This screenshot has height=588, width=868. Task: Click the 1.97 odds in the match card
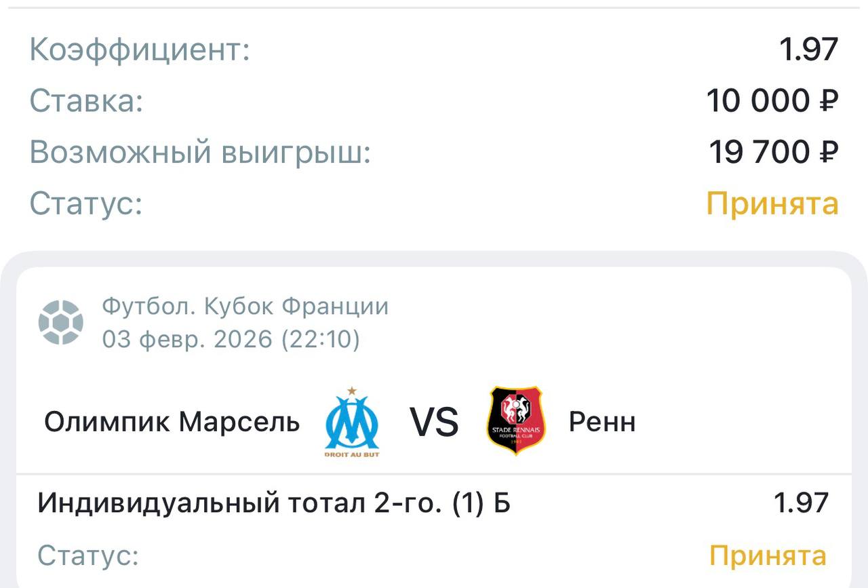click(x=801, y=503)
